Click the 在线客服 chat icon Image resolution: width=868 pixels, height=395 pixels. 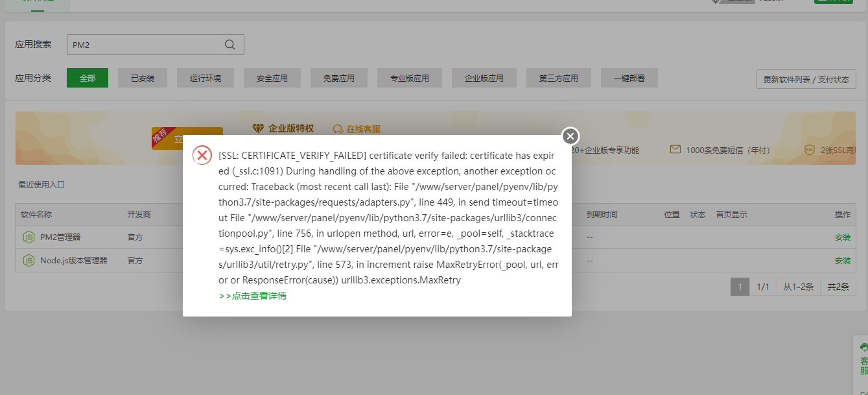[x=338, y=129]
